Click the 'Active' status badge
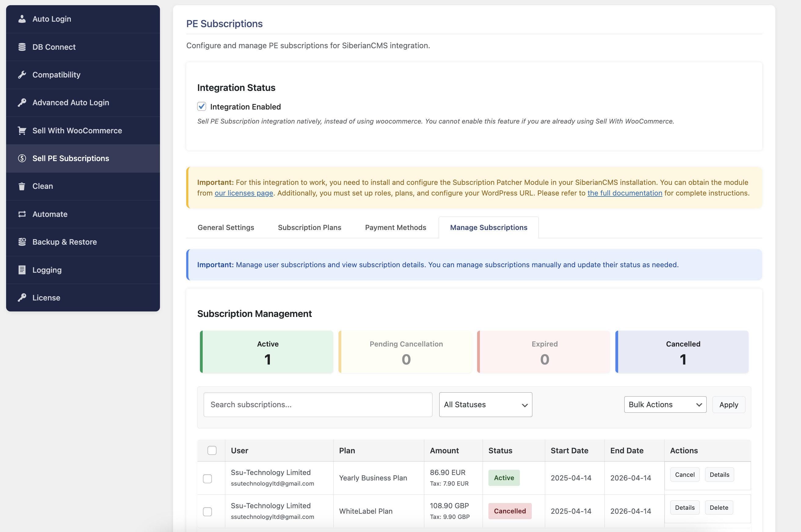801x532 pixels. 504,478
